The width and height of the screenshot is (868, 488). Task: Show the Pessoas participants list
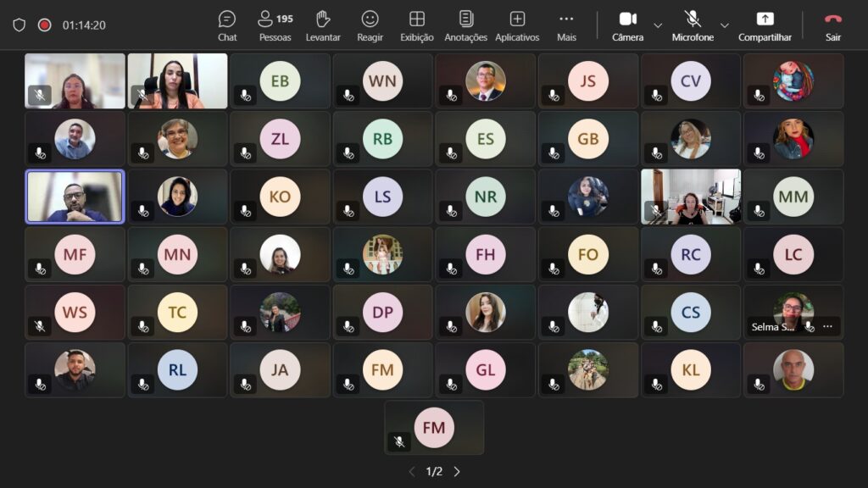pyautogui.click(x=275, y=25)
